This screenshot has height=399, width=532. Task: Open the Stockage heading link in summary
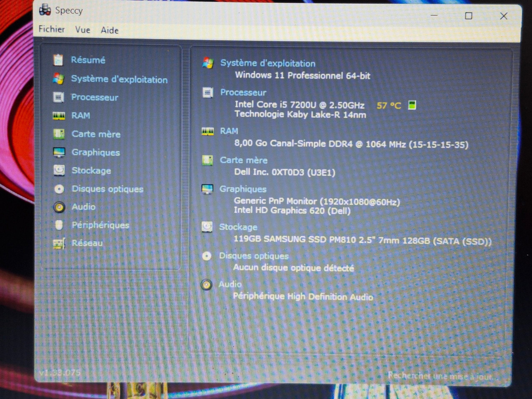tap(238, 227)
